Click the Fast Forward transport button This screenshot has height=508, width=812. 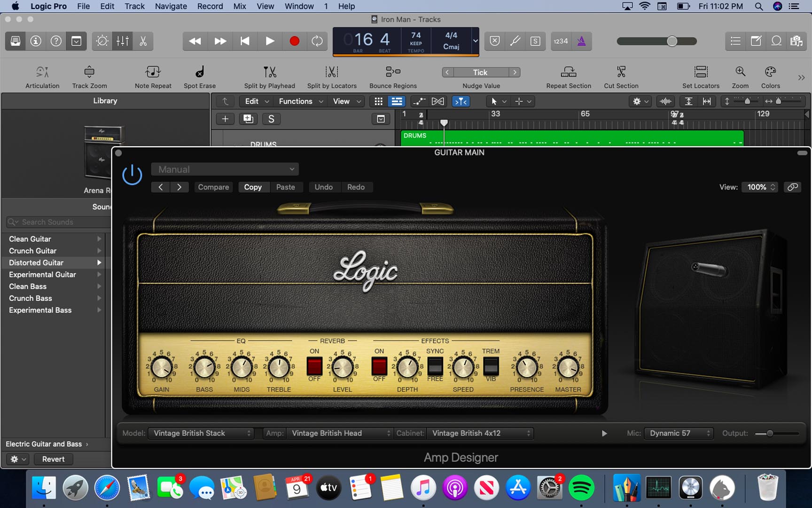pos(220,41)
